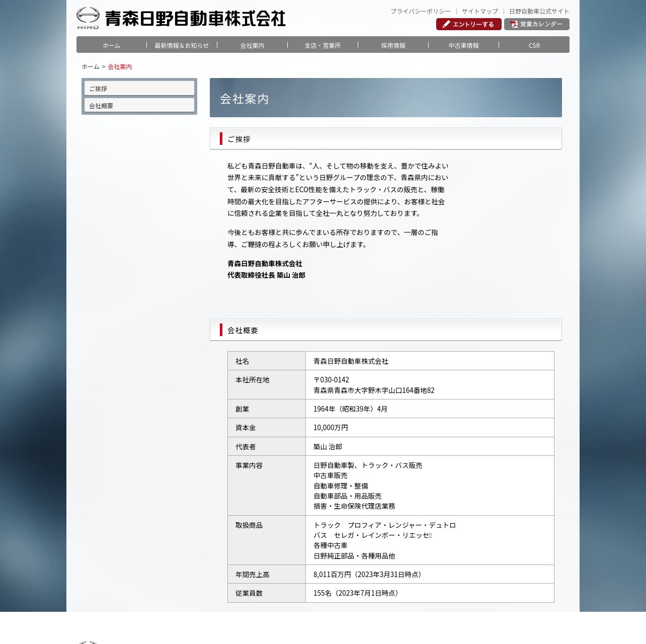Image resolution: width=646 pixels, height=644 pixels.
Task: Click the 事業内容 table header cell
Action: pyautogui.click(x=267, y=486)
